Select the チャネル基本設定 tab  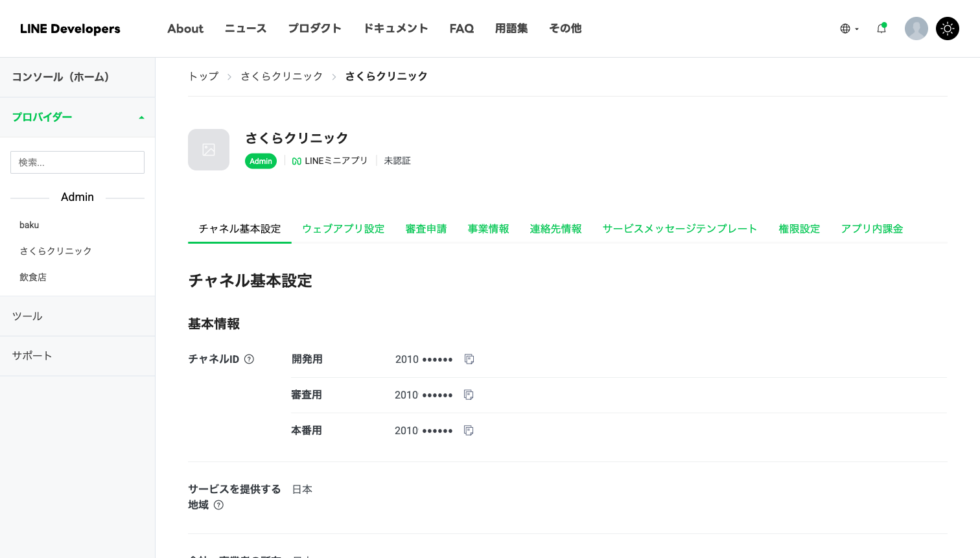tap(240, 229)
